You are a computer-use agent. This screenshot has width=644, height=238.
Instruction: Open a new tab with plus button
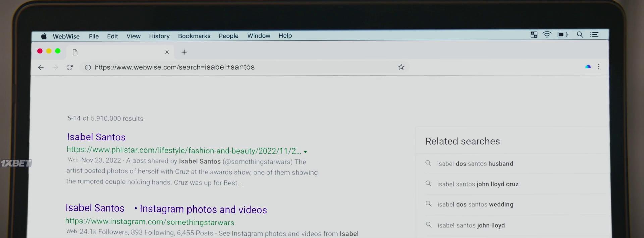184,52
